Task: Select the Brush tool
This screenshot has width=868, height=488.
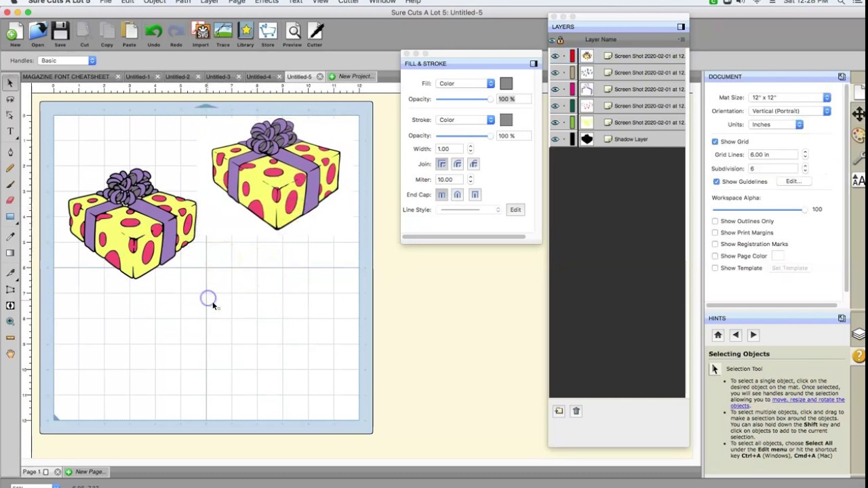Action: click(x=10, y=184)
